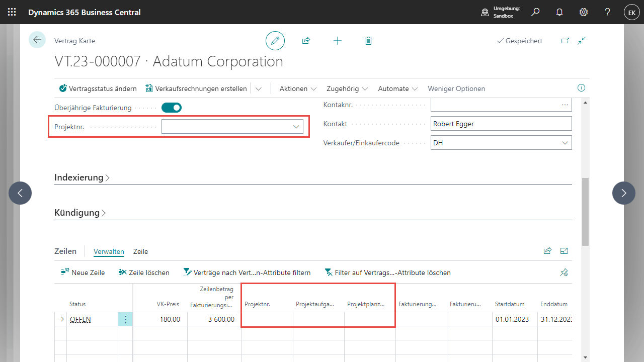
Task: Switch to the Zeile tab
Action: click(140, 251)
